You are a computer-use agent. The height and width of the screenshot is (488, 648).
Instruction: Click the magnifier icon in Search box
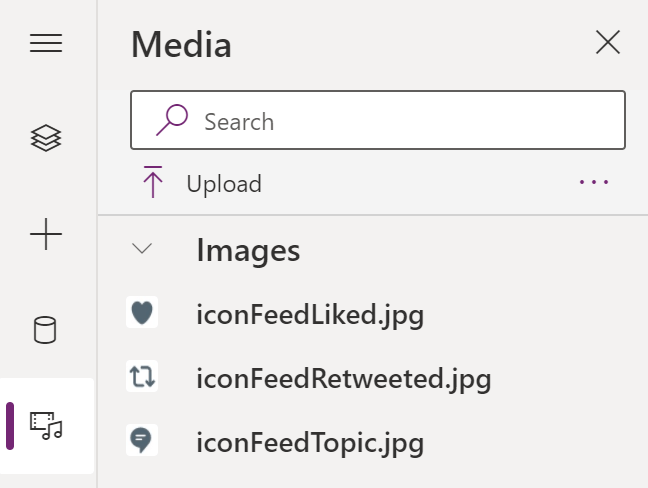click(x=172, y=121)
